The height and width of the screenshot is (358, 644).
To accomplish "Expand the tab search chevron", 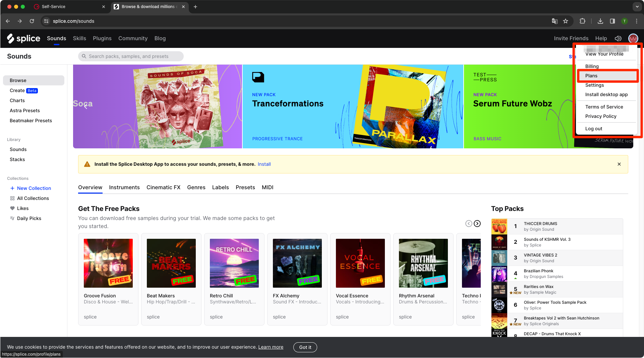I will pyautogui.click(x=637, y=7).
